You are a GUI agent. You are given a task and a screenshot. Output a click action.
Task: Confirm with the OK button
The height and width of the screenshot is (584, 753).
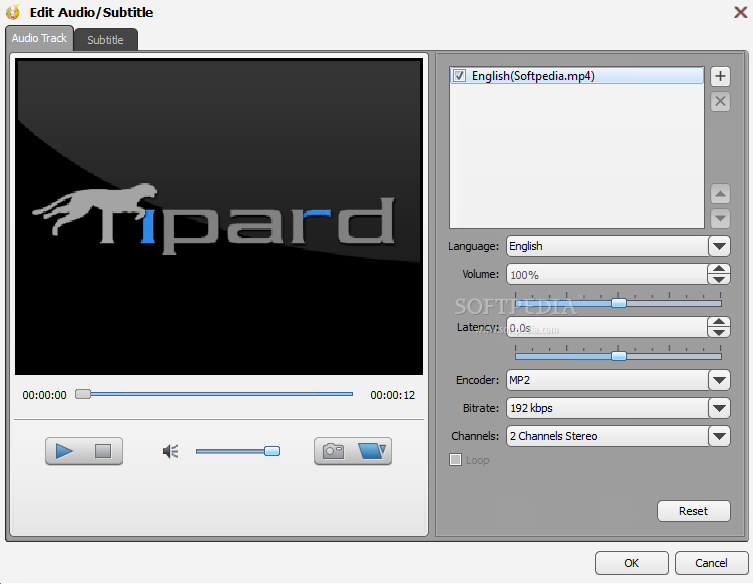(632, 563)
